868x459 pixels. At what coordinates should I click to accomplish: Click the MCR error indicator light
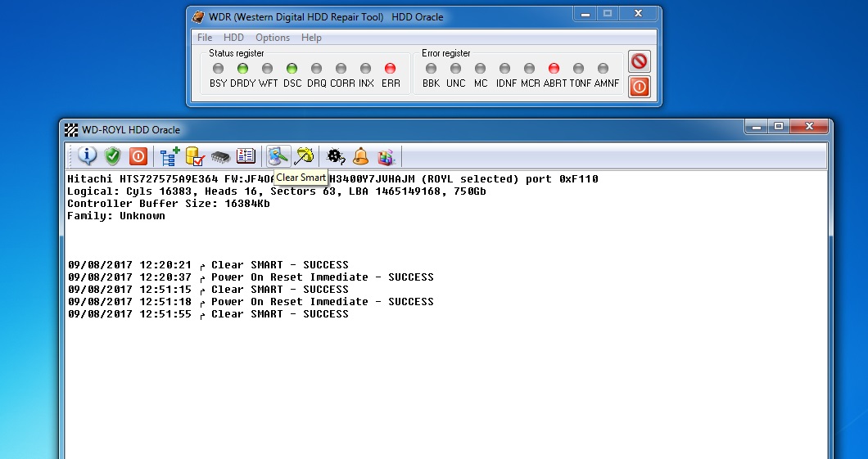(x=529, y=69)
